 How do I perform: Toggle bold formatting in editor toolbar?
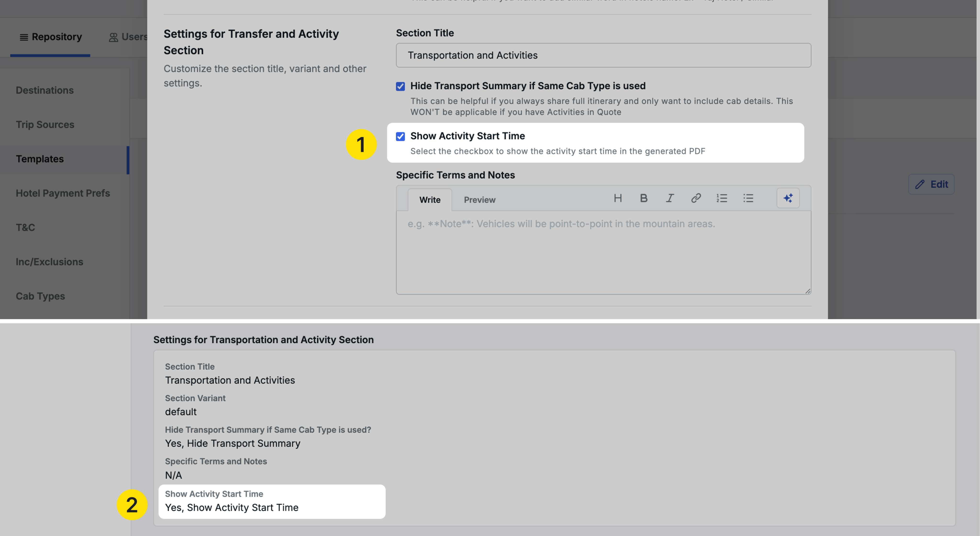pyautogui.click(x=644, y=198)
